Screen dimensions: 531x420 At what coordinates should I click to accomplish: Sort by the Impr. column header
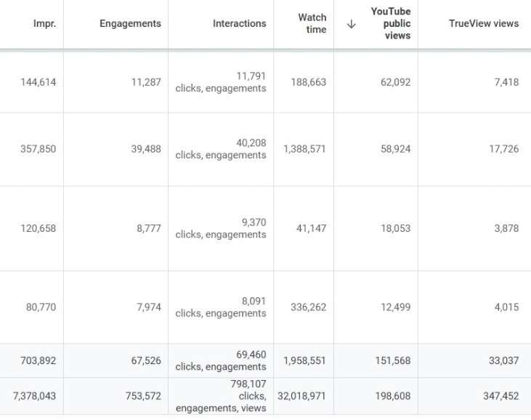coord(44,24)
